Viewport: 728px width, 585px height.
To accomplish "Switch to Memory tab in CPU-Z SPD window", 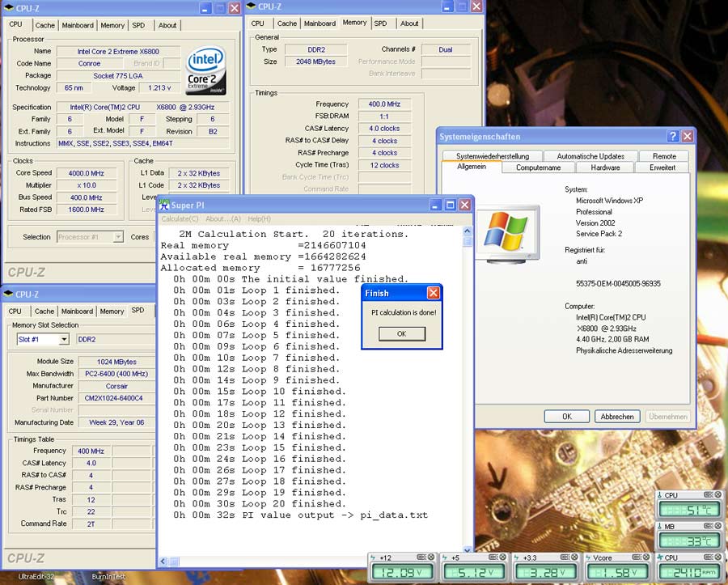I will click(112, 312).
